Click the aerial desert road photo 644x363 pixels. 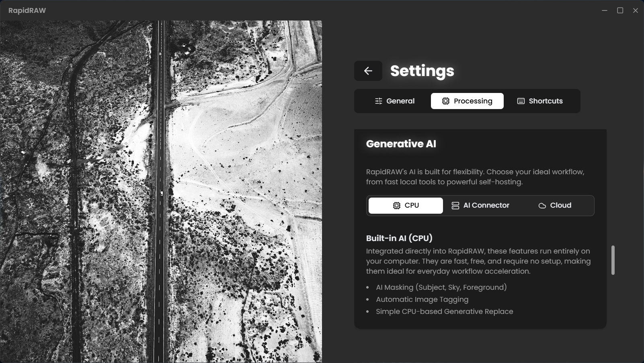(161, 192)
